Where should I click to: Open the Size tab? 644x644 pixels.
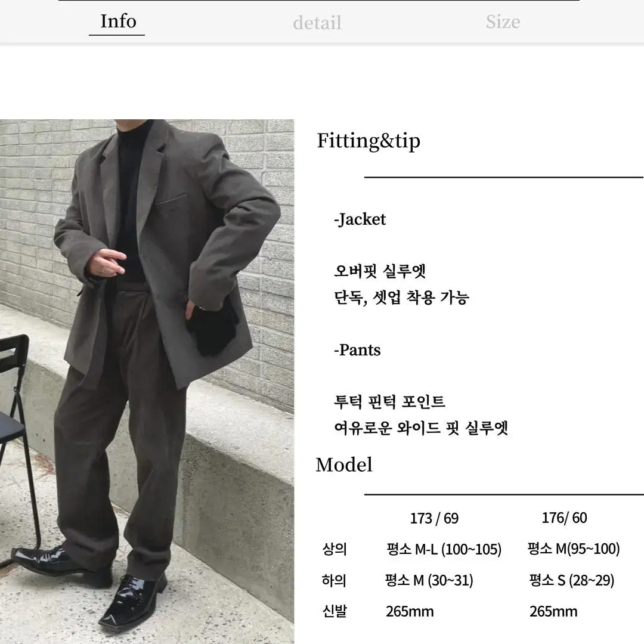pos(503,22)
